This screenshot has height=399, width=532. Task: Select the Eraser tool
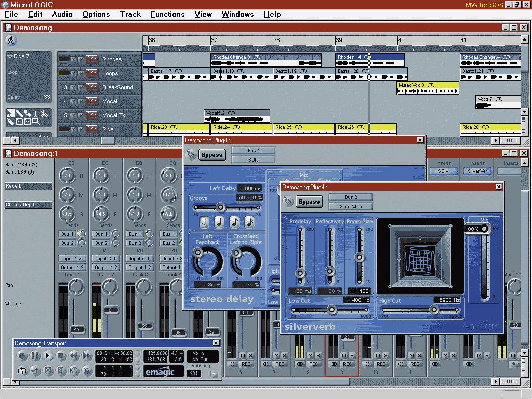28,114
